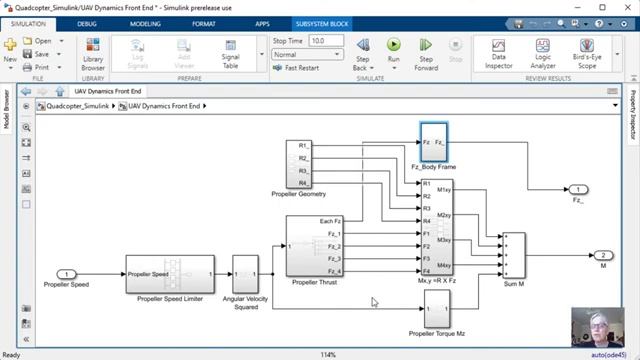This screenshot has height=360, width=640.
Task: Select the M outport 2
Action: tap(603, 256)
